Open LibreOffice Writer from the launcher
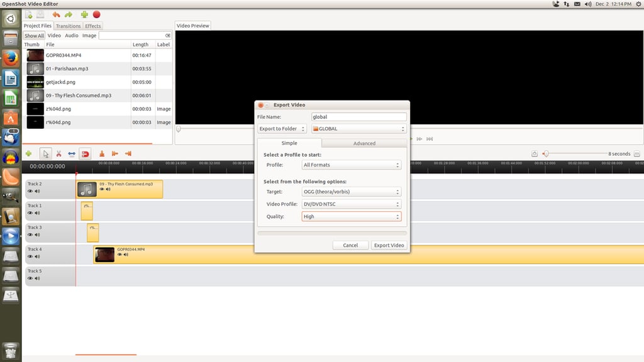This screenshot has width=644, height=362. pos(11,79)
